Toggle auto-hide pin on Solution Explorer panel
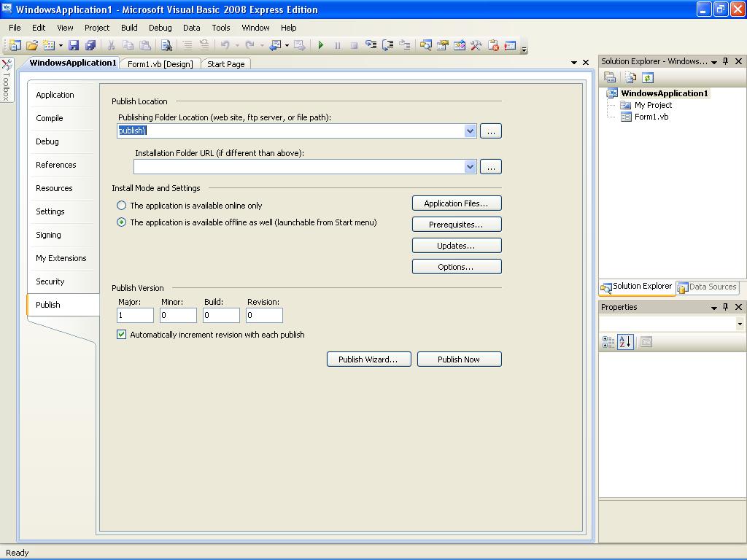The image size is (747, 560). click(726, 61)
